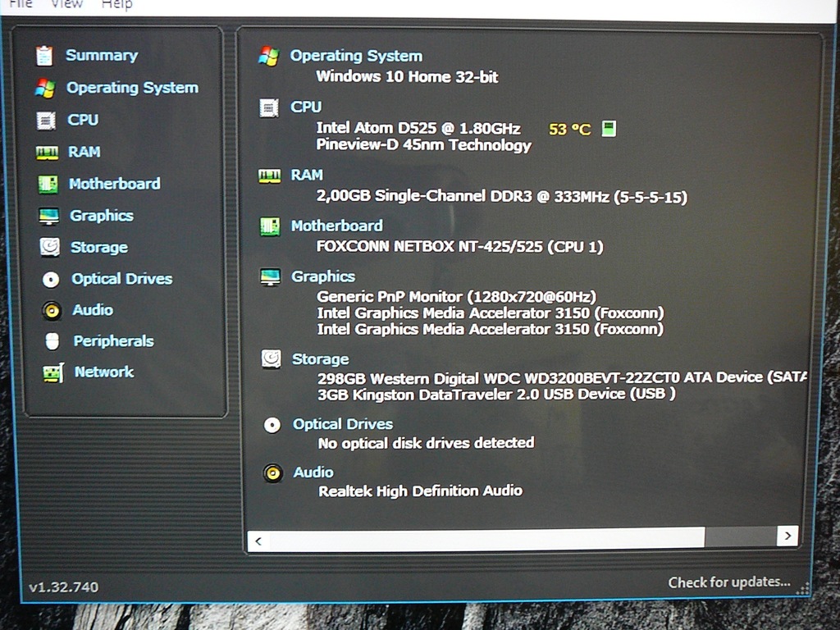This screenshot has width=840, height=630.
Task: Click the Motherboard icon in summary panel
Action: pyautogui.click(x=270, y=226)
